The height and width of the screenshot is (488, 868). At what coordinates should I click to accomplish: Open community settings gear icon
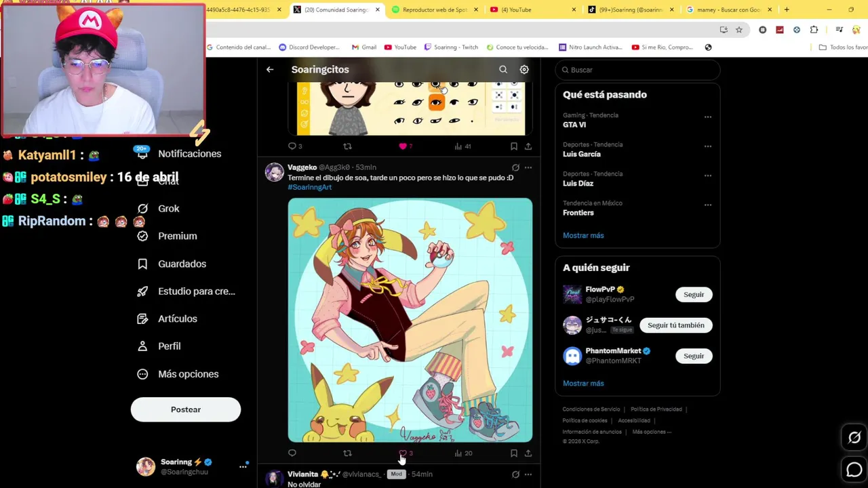tap(524, 69)
